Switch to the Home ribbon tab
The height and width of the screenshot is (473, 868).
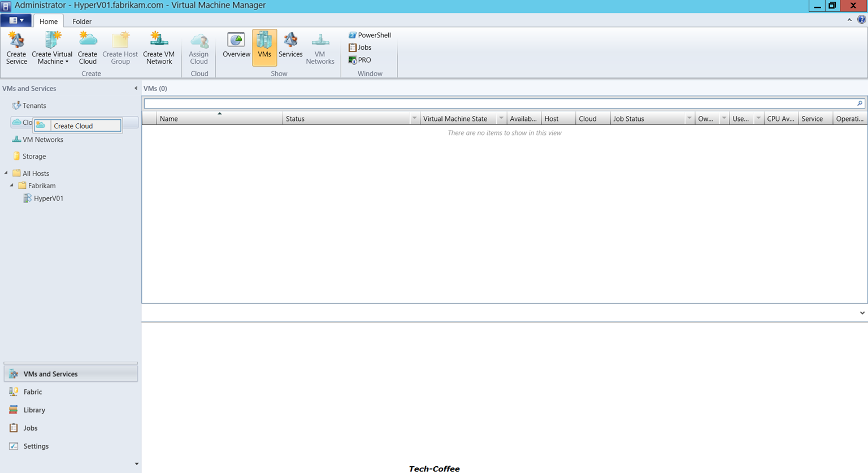[x=49, y=21]
